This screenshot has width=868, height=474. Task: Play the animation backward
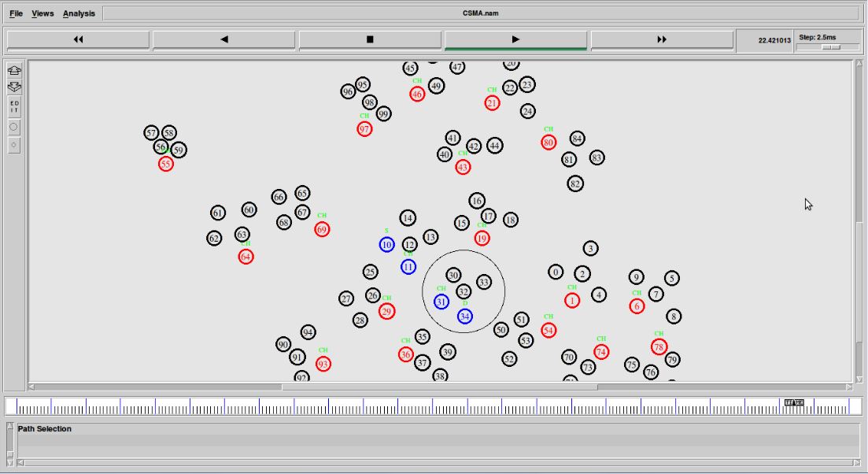[x=224, y=39]
